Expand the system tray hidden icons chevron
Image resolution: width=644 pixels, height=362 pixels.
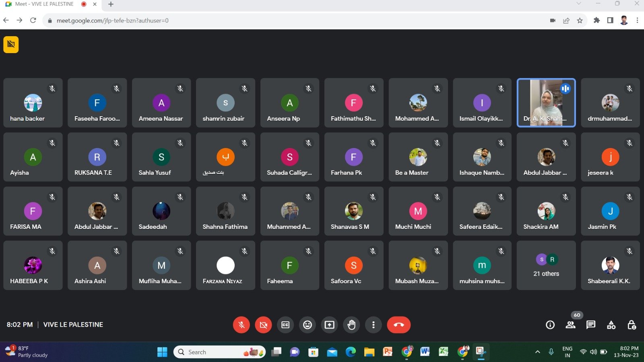coord(537,352)
